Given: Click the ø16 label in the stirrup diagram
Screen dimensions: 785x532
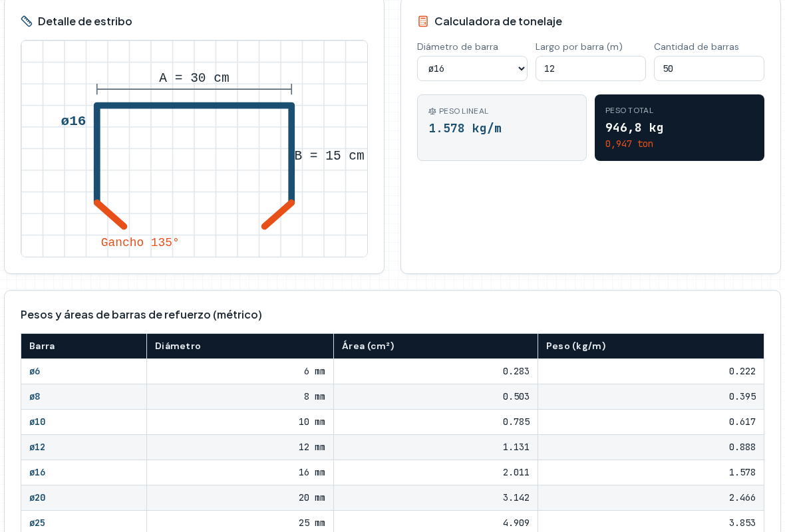Looking at the screenshot, I should pos(73,120).
